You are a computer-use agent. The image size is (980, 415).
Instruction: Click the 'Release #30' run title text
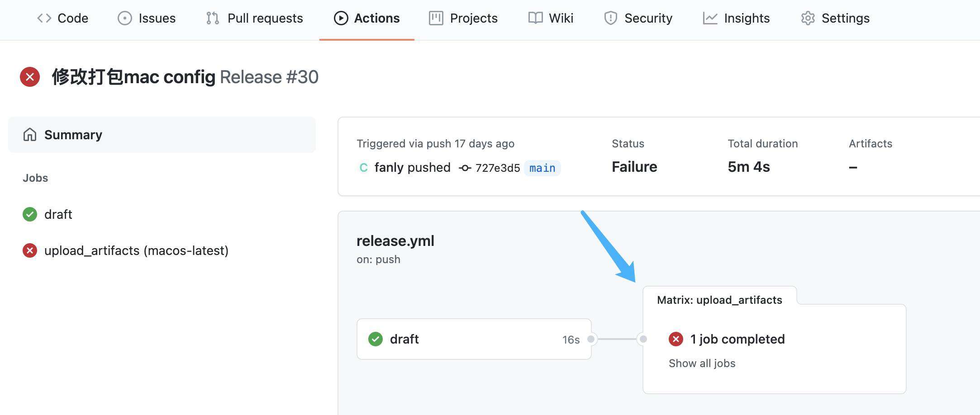coord(269,77)
